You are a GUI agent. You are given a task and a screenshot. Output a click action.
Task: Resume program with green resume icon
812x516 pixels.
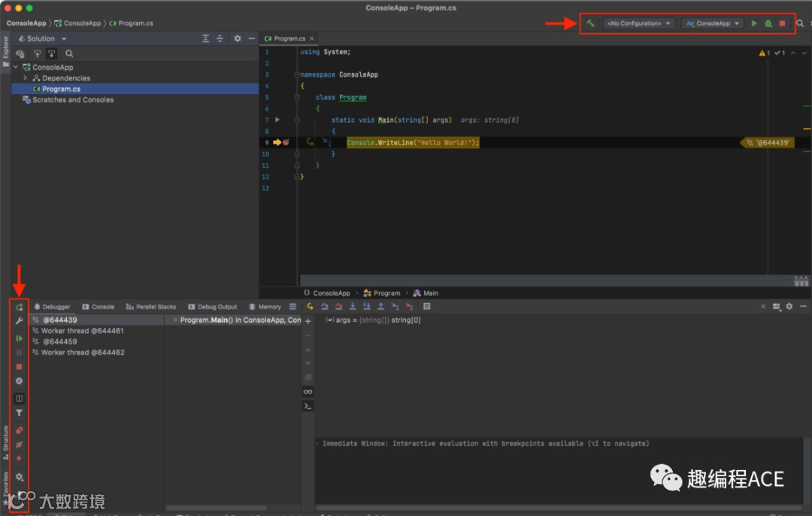[20, 338]
